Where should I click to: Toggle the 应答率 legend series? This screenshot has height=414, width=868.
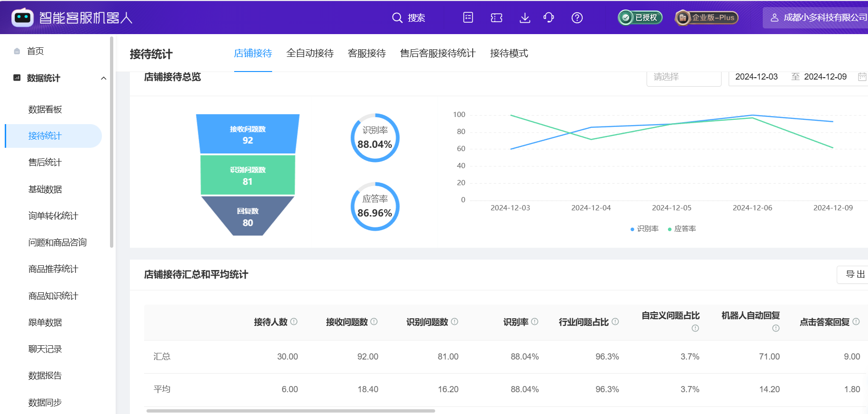click(682, 229)
